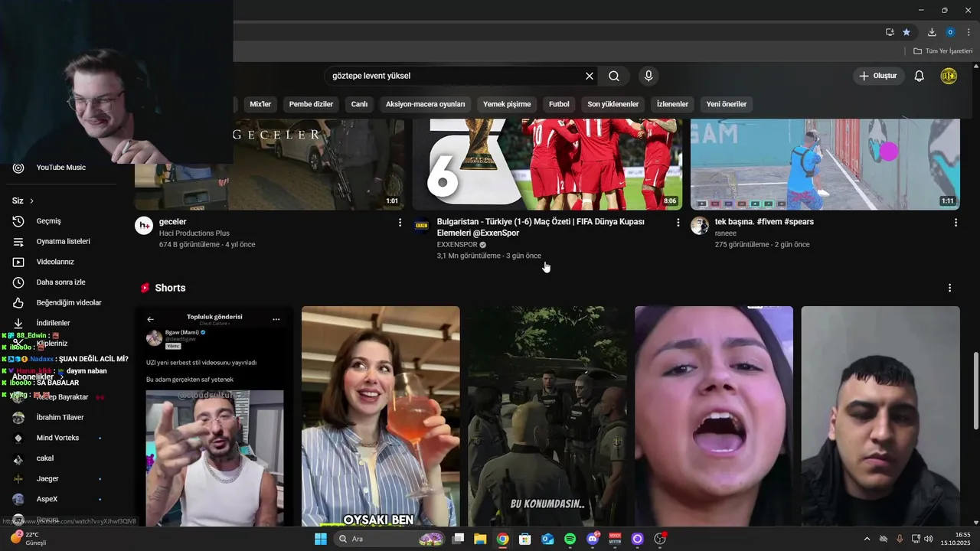Select the Yeni öneriler filter chip

pos(726,104)
